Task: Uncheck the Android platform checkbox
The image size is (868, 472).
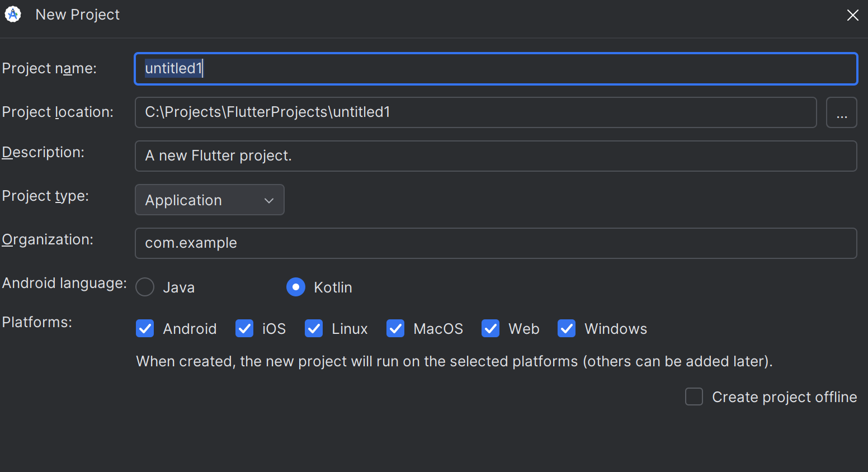Action: pos(145,328)
